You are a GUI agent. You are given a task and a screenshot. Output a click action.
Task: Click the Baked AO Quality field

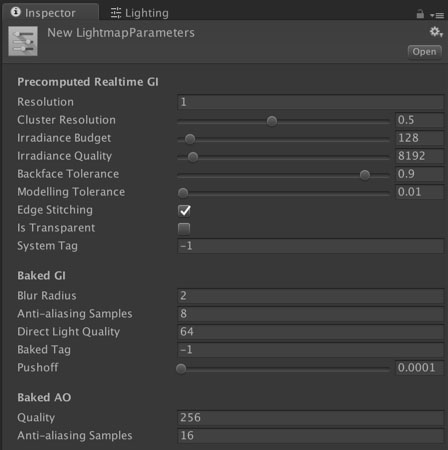(x=310, y=417)
